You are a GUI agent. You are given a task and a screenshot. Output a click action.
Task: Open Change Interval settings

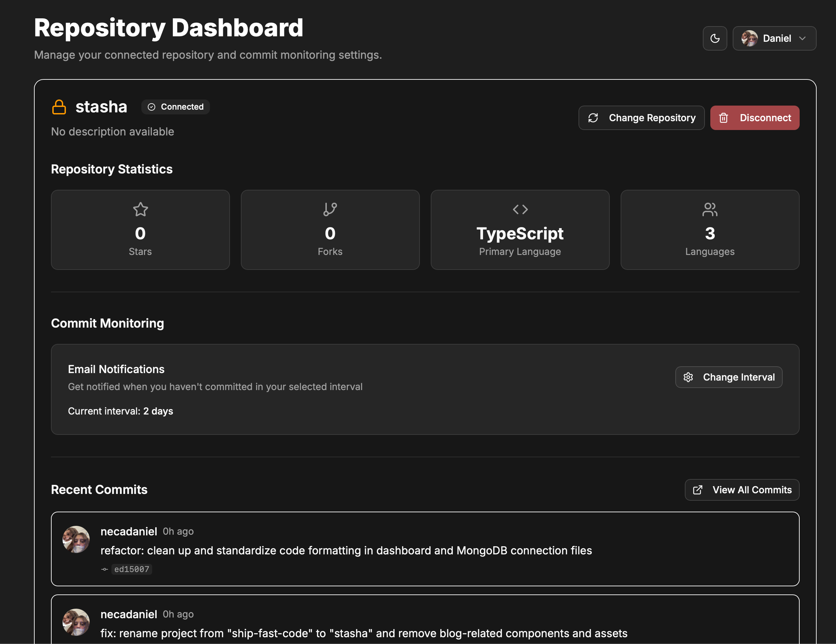(x=728, y=377)
